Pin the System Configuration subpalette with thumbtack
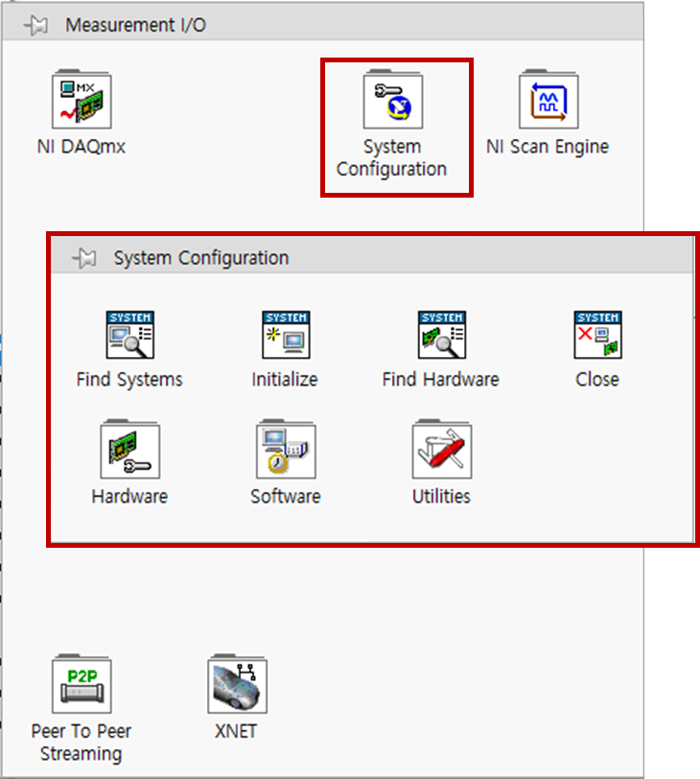700x779 pixels. (x=83, y=258)
